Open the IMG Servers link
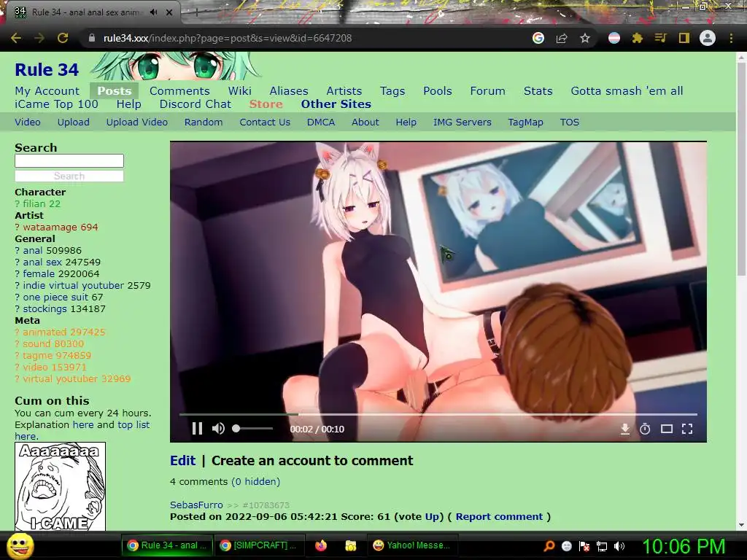Viewport: 747px width, 560px height. (462, 122)
